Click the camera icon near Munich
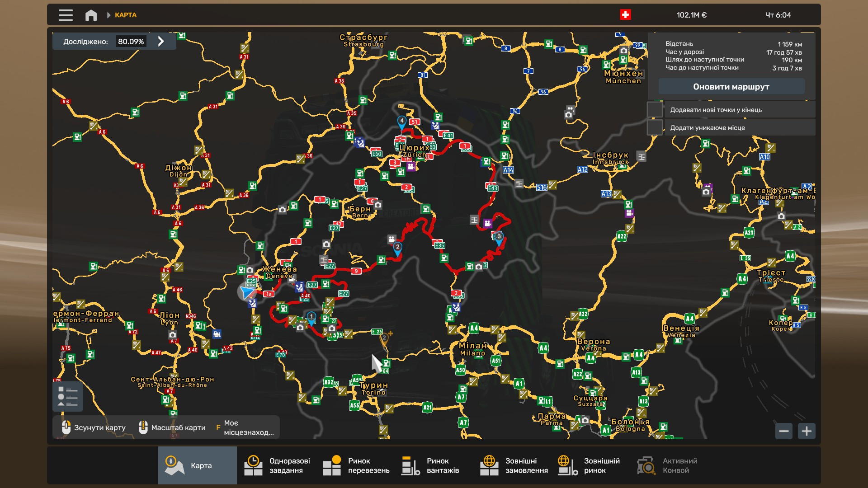Image resolution: width=868 pixels, height=488 pixels. pos(624,51)
